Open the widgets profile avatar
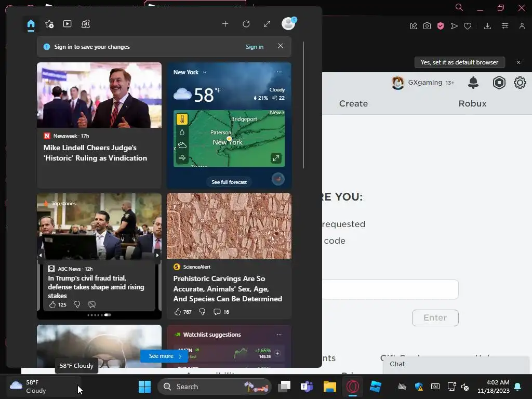Viewport: 532px width, 399px height. (288, 24)
